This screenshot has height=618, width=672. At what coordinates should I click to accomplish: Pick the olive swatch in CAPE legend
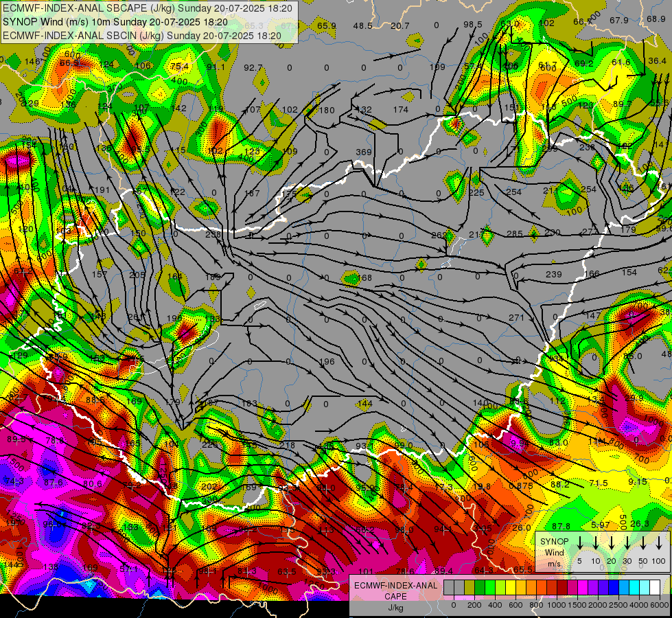[x=470, y=587]
